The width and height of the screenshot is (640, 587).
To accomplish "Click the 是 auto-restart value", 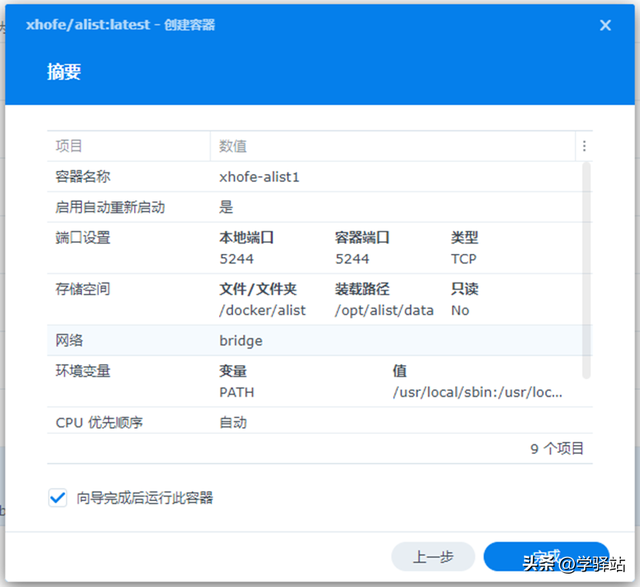I will (x=226, y=207).
